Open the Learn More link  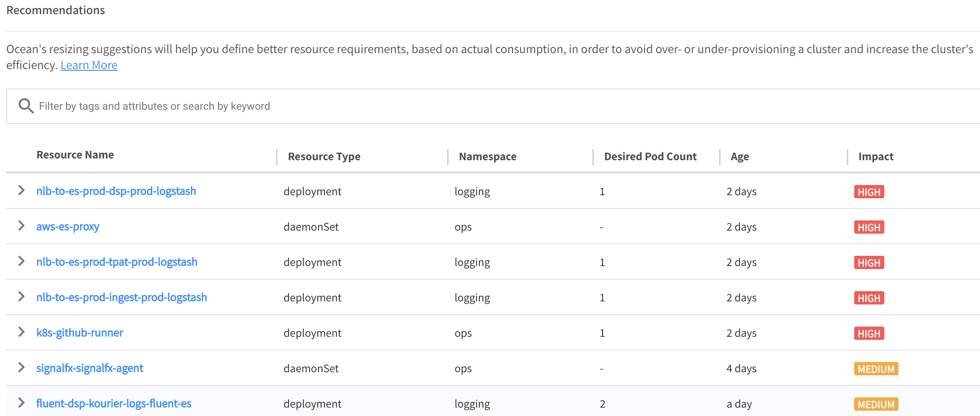(89, 65)
